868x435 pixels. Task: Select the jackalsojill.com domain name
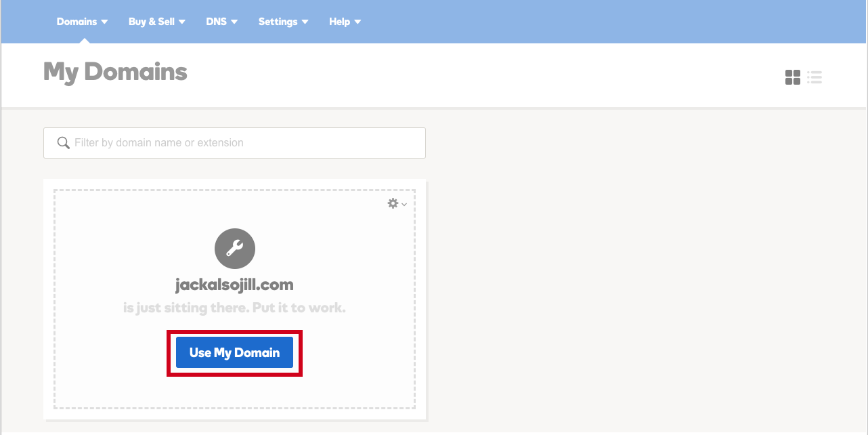tap(234, 285)
